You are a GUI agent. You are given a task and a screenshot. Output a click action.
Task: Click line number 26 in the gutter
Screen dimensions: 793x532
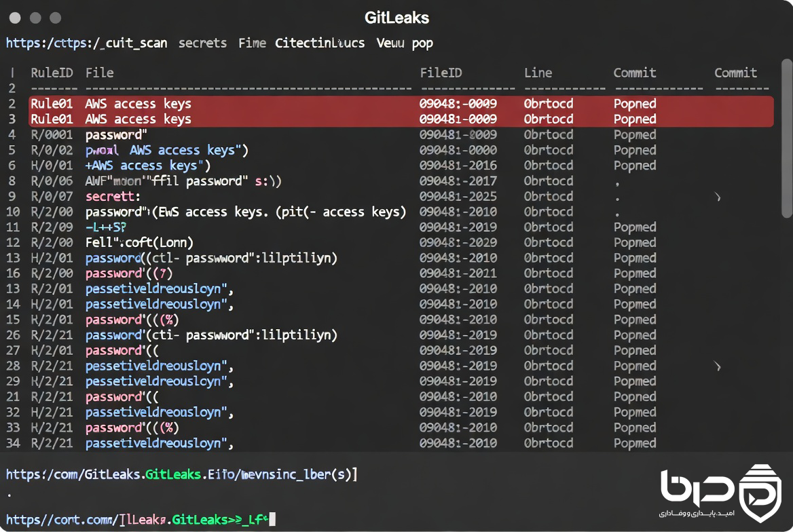(x=13, y=335)
